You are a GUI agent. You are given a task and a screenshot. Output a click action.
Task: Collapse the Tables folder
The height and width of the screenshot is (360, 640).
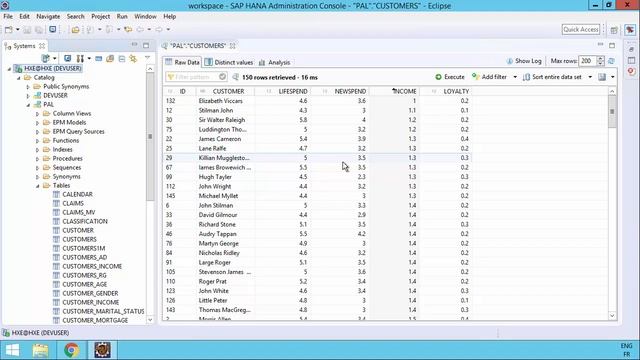tap(38, 186)
